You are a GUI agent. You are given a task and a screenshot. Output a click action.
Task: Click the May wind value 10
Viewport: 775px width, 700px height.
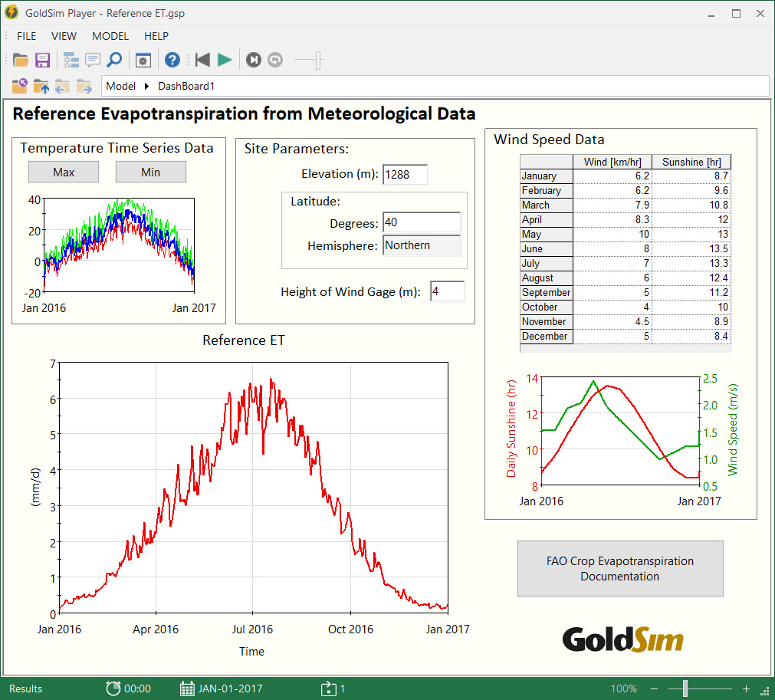pos(612,235)
